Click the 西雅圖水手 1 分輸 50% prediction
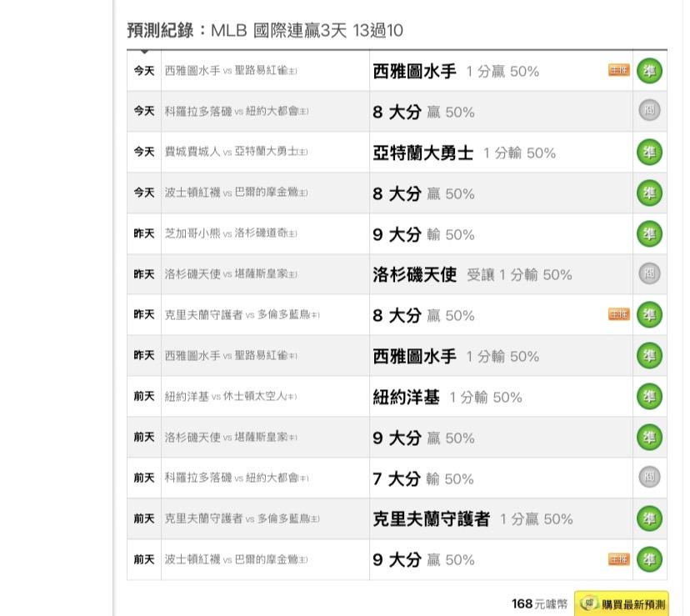Image resolution: width=690 pixels, height=616 pixels. 456,356
